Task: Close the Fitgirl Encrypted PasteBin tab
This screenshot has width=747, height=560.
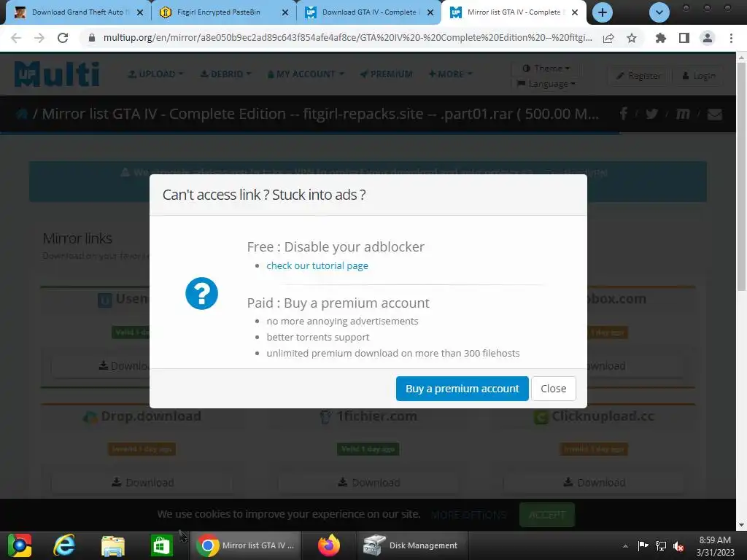Action: click(285, 12)
